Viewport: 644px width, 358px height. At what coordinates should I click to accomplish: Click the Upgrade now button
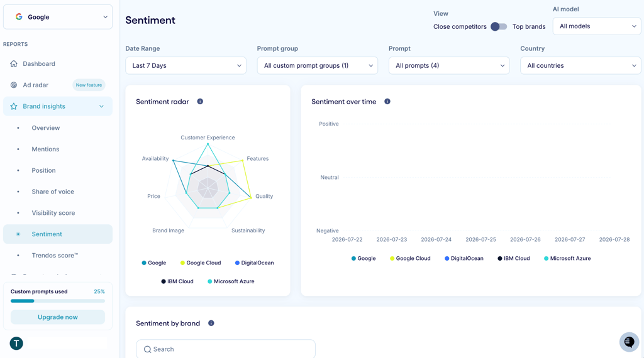(x=57, y=317)
